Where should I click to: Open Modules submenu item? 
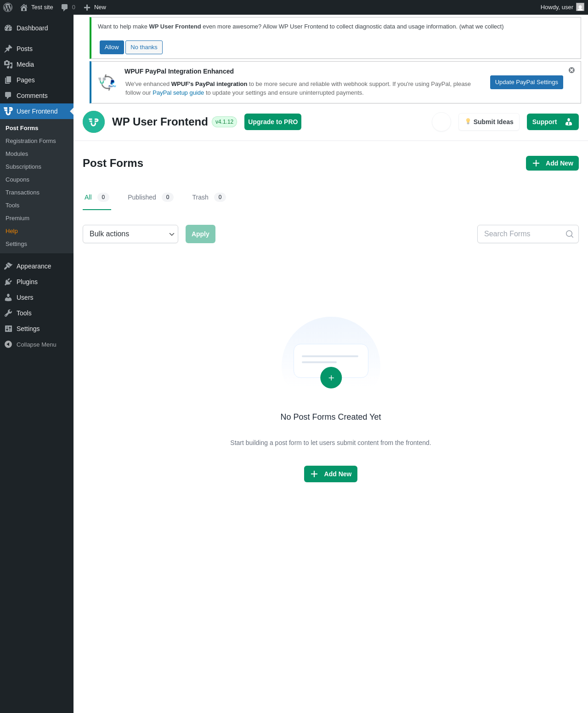(x=17, y=154)
